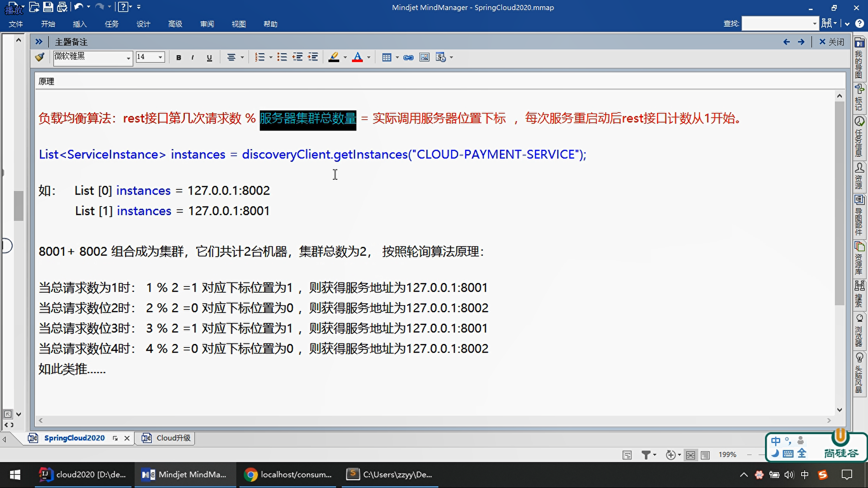
Task: Open the help question mark icon
Action: 123,7
